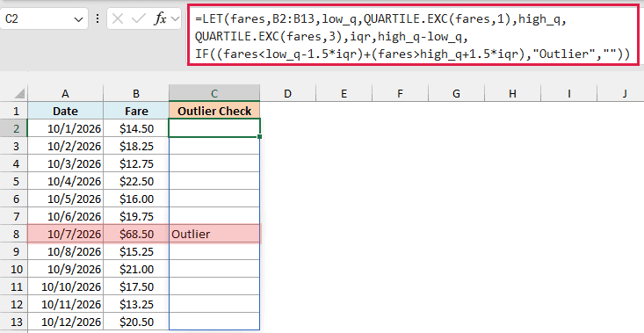Select cell with date 10/1/2026
The image size is (644, 333).
click(65, 128)
